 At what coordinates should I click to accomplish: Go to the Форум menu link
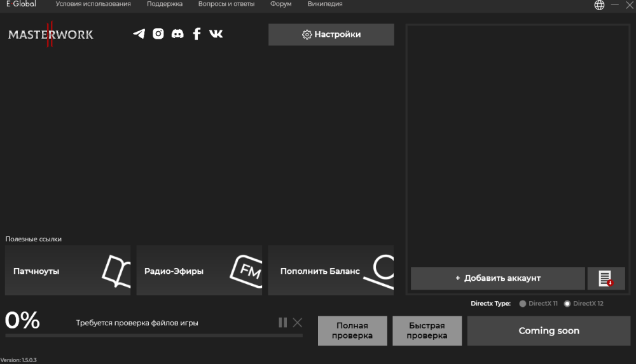click(280, 4)
